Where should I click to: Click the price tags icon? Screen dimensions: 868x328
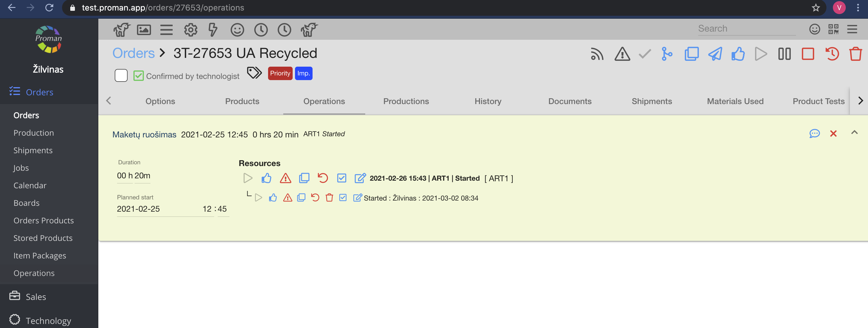254,73
